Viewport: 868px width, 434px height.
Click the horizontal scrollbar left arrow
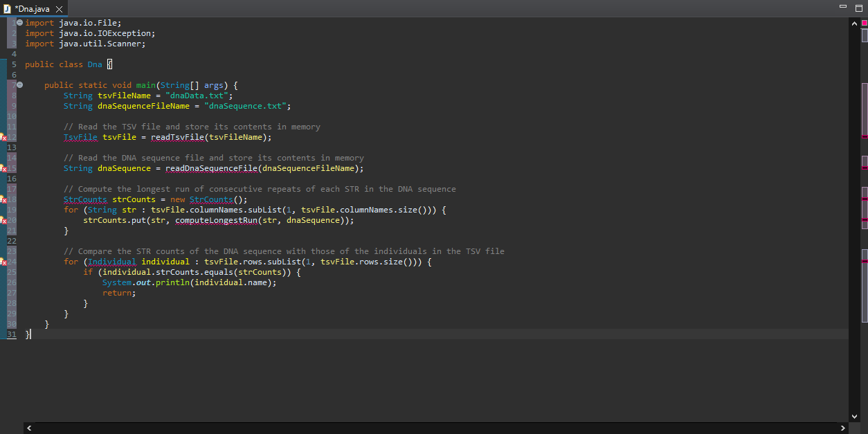[x=28, y=428]
